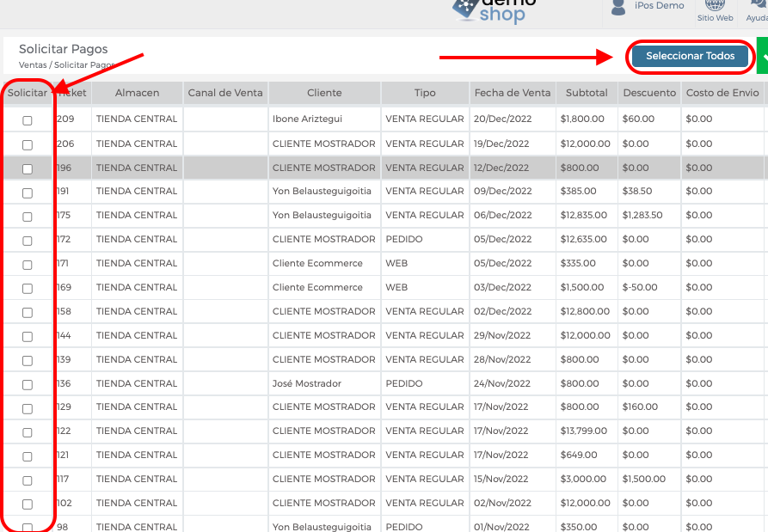Click the date 28/Nov/2022

point(502,359)
